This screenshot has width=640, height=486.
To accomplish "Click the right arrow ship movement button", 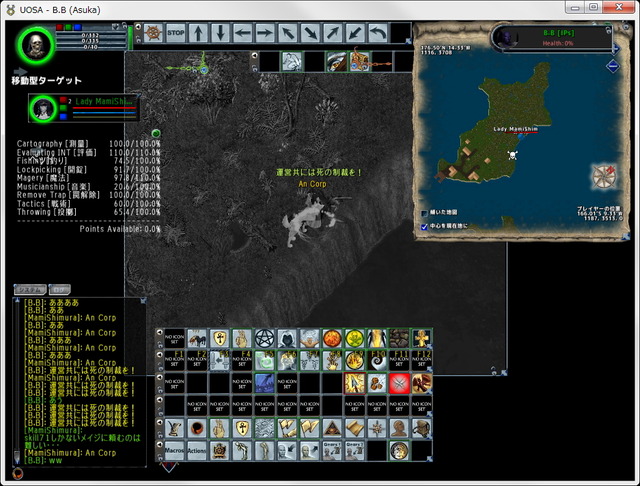I will [x=265, y=33].
